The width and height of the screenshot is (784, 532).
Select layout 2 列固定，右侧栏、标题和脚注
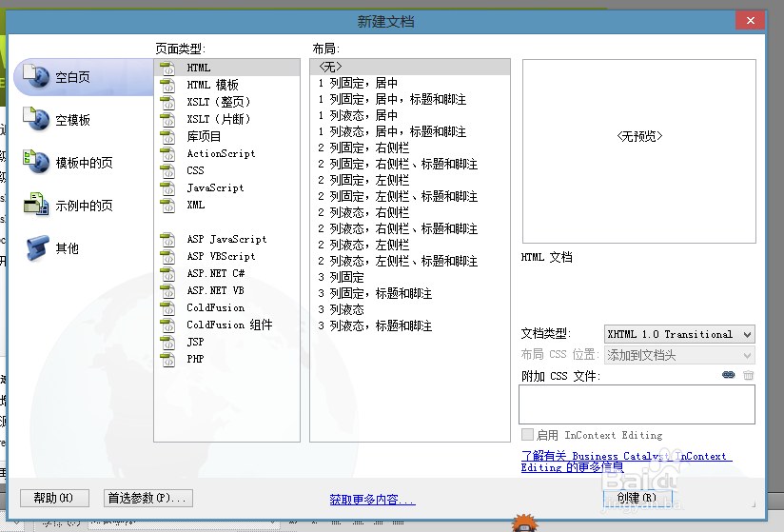[410, 164]
